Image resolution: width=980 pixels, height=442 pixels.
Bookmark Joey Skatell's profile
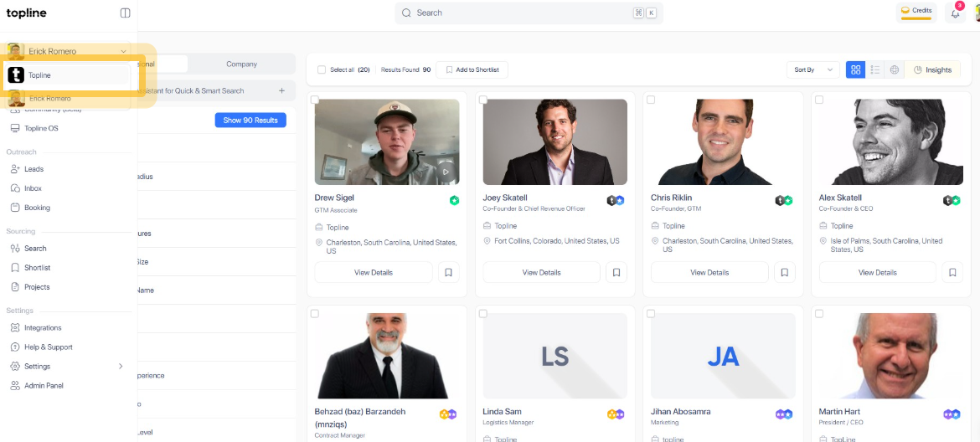[x=616, y=272]
